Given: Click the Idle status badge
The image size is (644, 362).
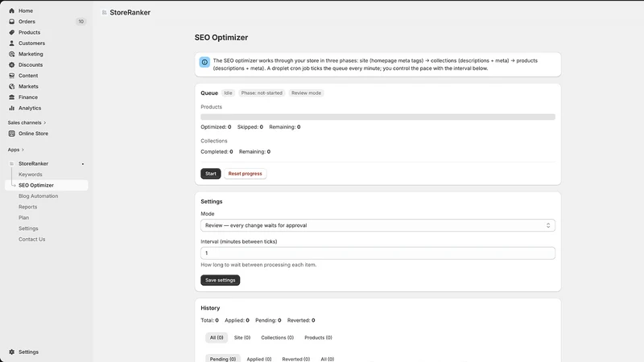Looking at the screenshot, I should 228,93.
